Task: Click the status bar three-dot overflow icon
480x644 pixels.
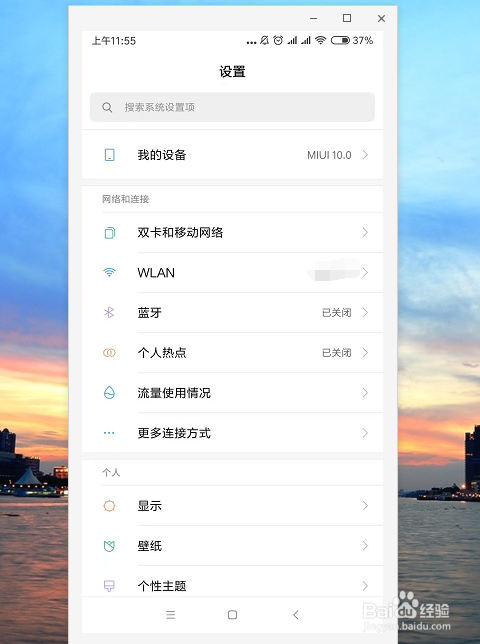Action: pos(251,42)
